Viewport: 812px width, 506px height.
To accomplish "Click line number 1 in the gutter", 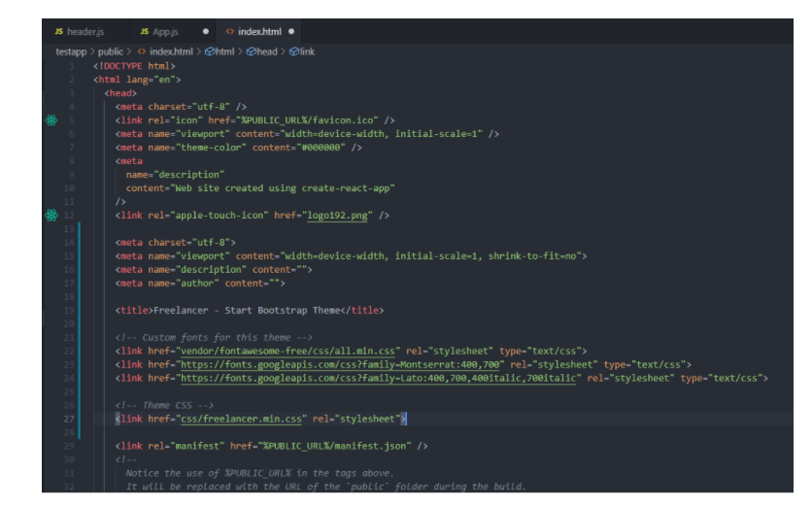I will pos(72,66).
